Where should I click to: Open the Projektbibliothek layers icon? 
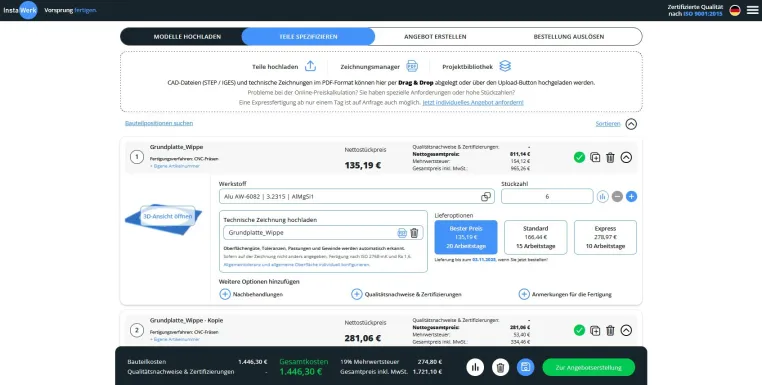click(x=505, y=66)
